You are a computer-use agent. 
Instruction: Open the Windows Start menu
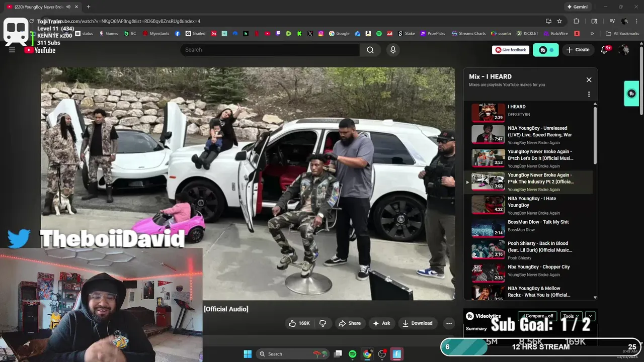[248, 354]
